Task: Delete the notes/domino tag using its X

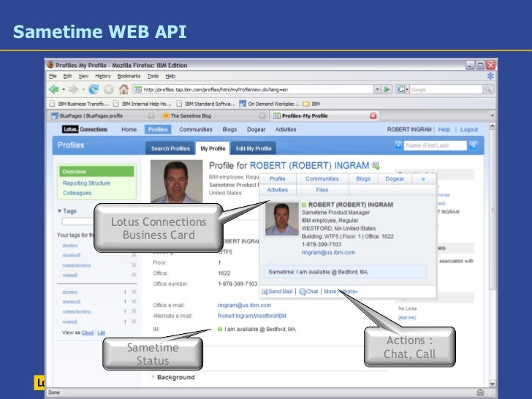Action: coord(134,265)
